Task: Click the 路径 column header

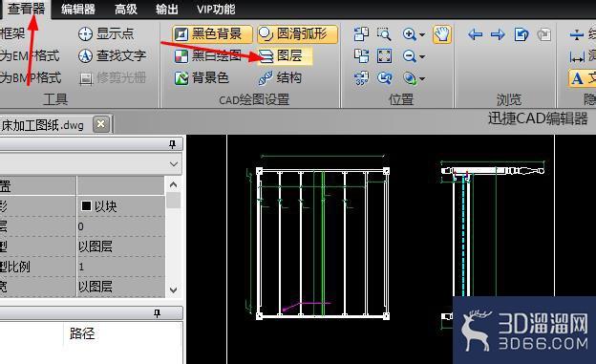Action: (x=82, y=333)
